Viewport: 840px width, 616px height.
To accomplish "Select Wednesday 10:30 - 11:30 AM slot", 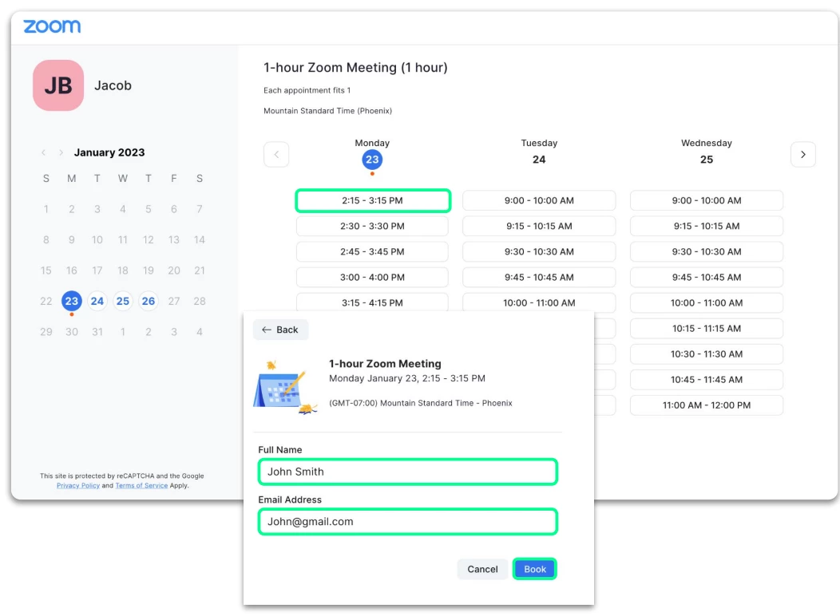I will (707, 353).
